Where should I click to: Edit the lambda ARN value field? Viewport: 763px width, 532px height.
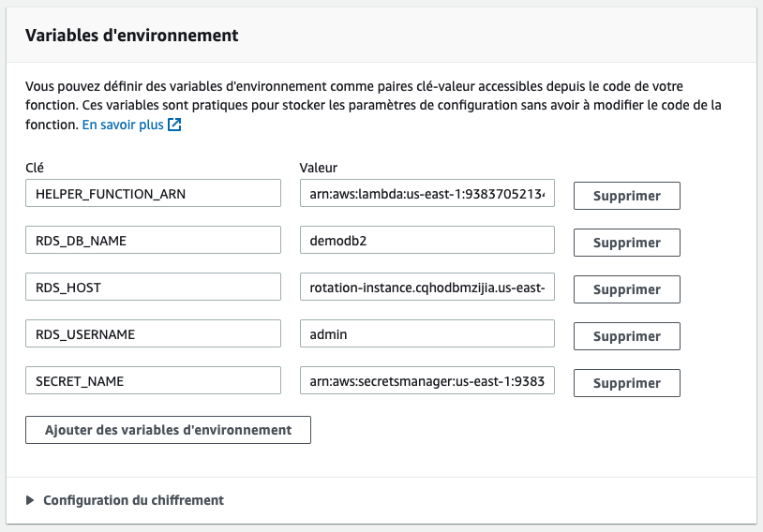click(x=427, y=194)
